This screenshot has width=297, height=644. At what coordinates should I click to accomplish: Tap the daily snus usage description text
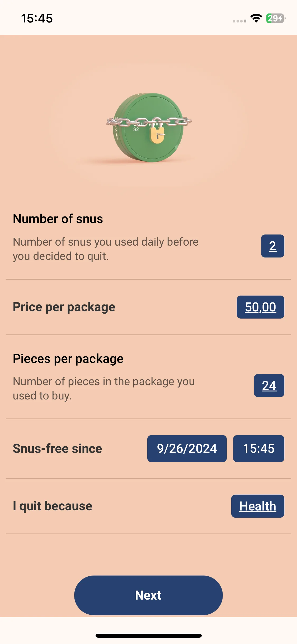[106, 249]
